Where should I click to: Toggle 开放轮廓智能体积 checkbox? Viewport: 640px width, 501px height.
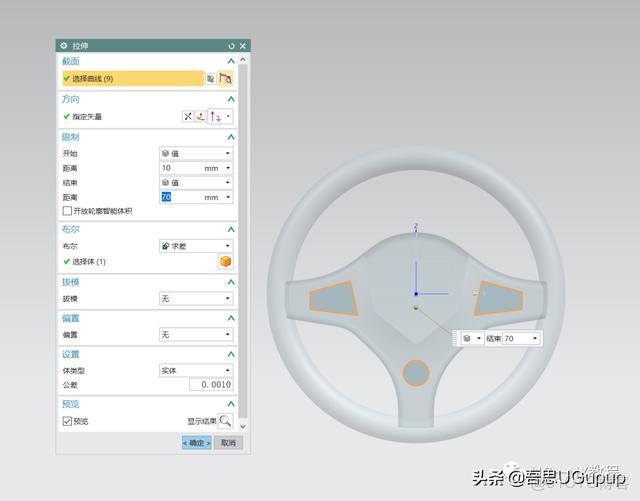pyautogui.click(x=67, y=211)
